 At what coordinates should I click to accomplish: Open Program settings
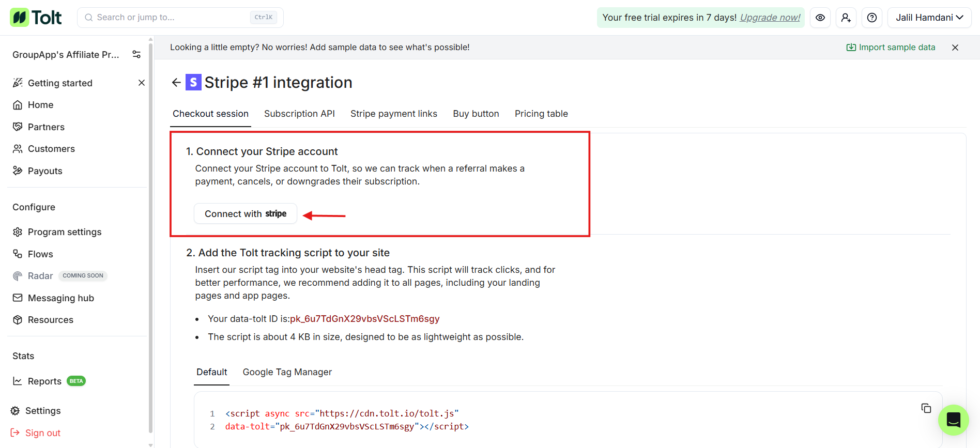pos(57,232)
